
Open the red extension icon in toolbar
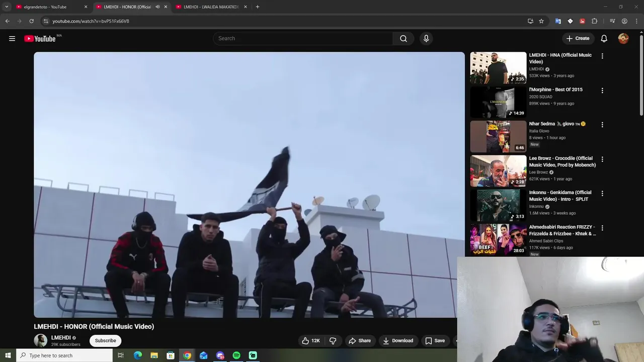point(582,21)
